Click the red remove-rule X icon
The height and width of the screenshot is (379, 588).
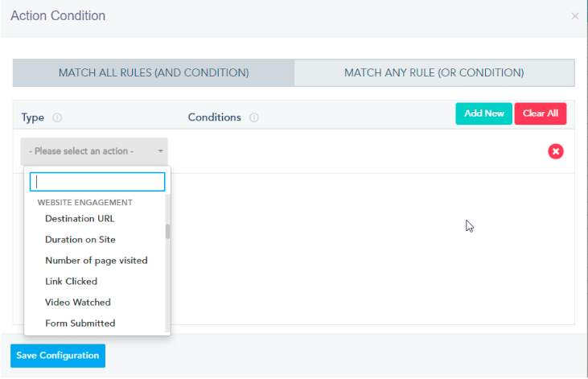pyautogui.click(x=556, y=151)
